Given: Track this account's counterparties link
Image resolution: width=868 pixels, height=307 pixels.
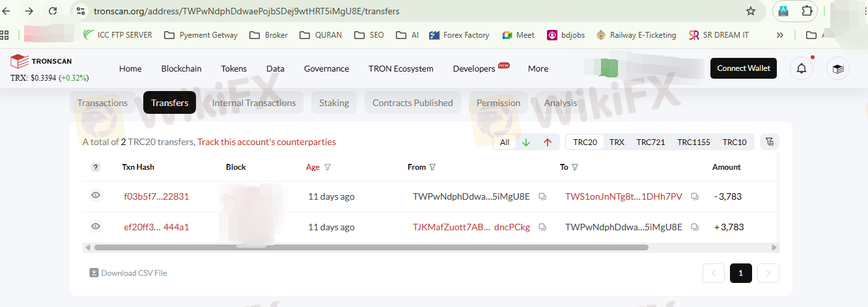Looking at the screenshot, I should (266, 142).
